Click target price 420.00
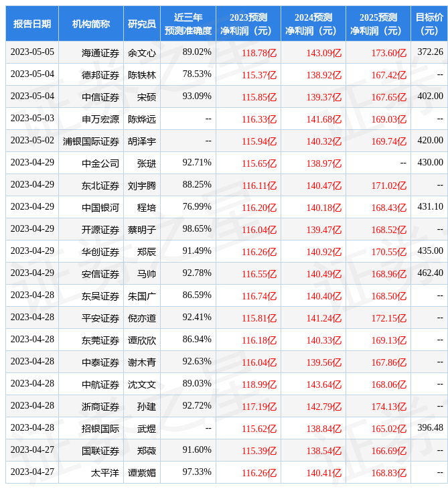448x489 pixels. coord(430,141)
